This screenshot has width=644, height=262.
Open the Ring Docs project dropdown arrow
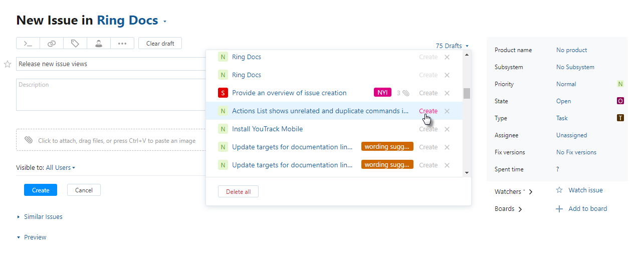pos(165,22)
